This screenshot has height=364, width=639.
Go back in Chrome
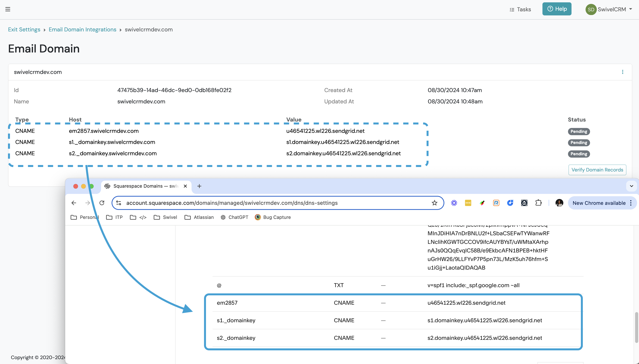pyautogui.click(x=74, y=203)
